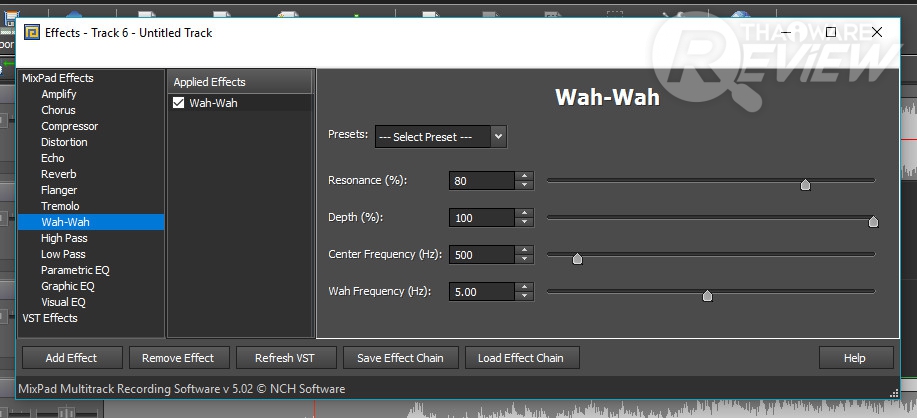The image size is (917, 418).
Task: Click the Add Effect button
Action: coord(72,358)
